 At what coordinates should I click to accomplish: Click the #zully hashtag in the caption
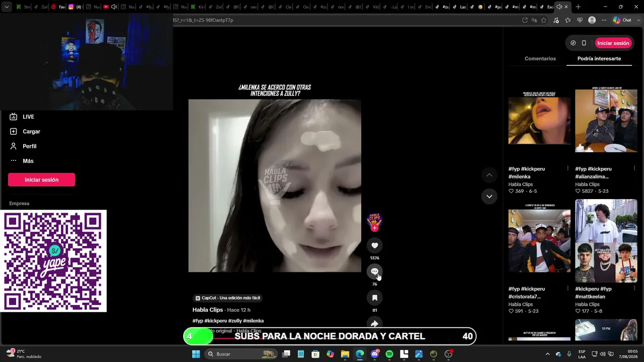tap(235, 321)
